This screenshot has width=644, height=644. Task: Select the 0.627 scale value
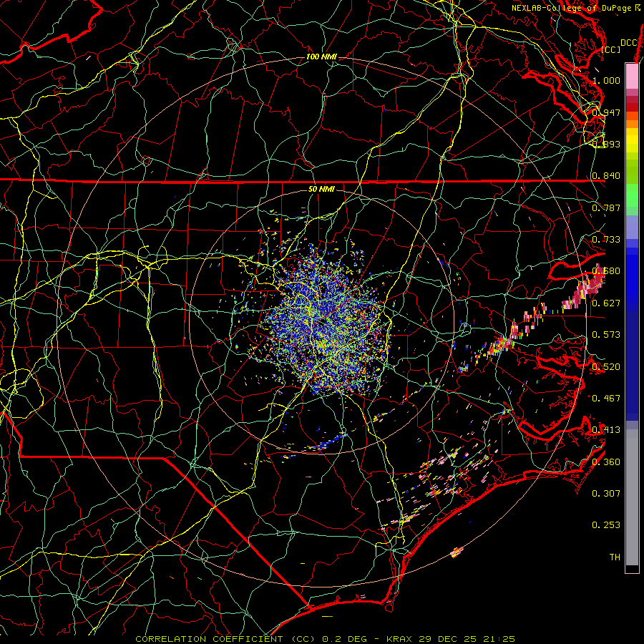tap(606, 303)
